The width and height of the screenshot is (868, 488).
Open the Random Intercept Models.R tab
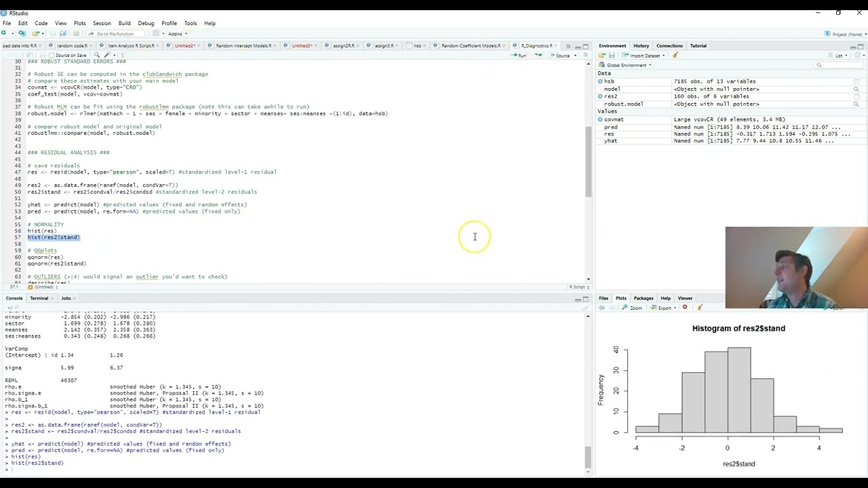point(243,45)
